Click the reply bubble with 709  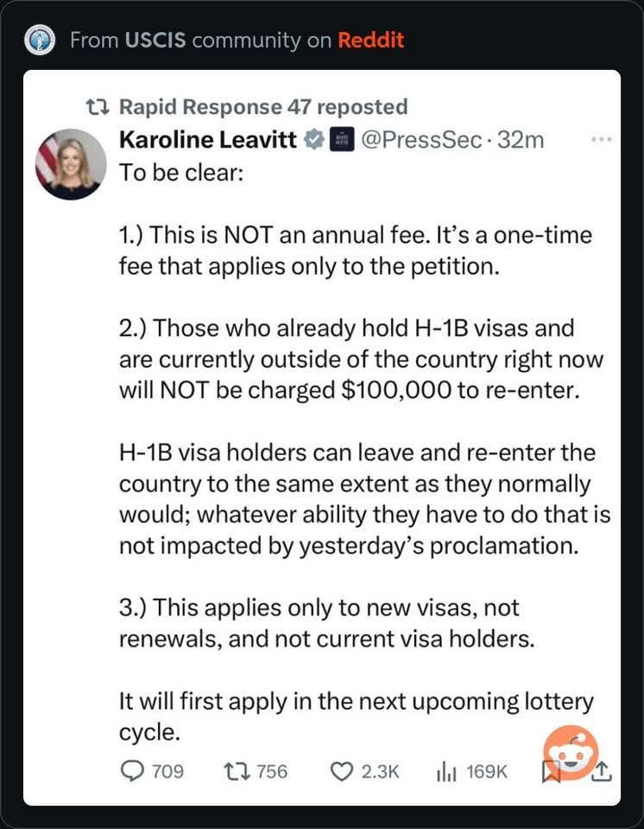(152, 771)
